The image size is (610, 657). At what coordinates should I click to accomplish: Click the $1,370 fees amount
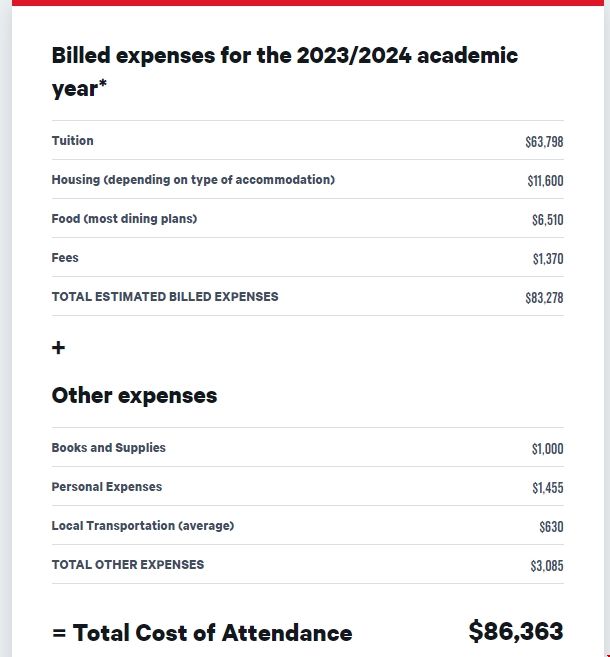[x=548, y=259]
